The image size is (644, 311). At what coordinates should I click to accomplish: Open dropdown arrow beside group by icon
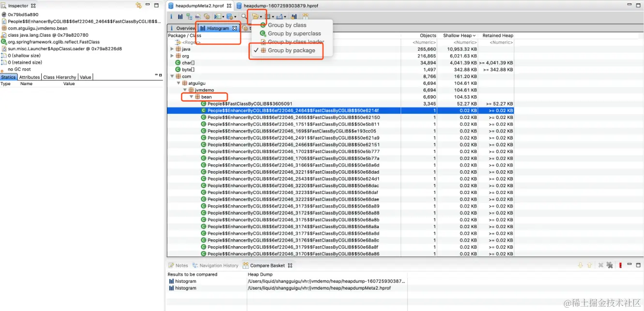261,17
